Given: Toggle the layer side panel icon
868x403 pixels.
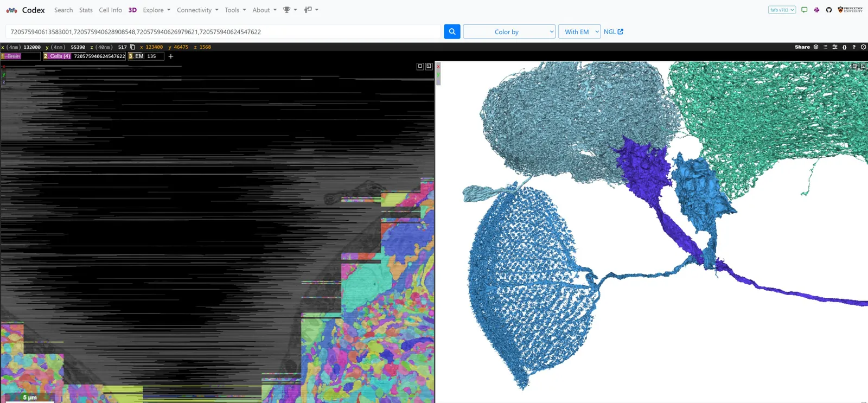Looking at the screenshot, I should [816, 47].
